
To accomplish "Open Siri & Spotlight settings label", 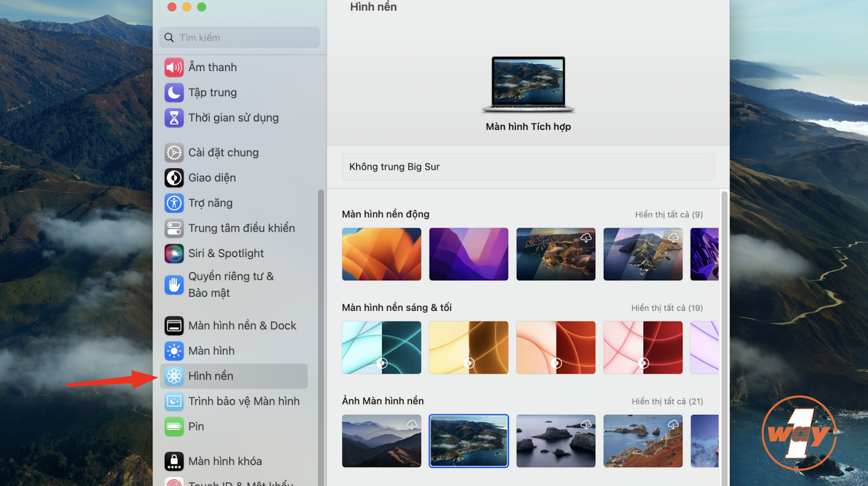I will [226, 253].
